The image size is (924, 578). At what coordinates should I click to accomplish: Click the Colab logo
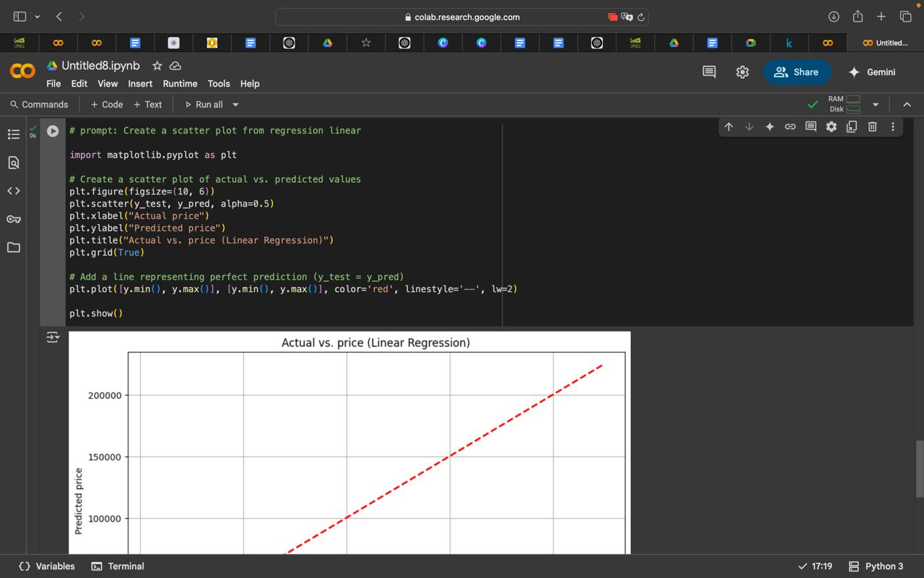pyautogui.click(x=22, y=72)
